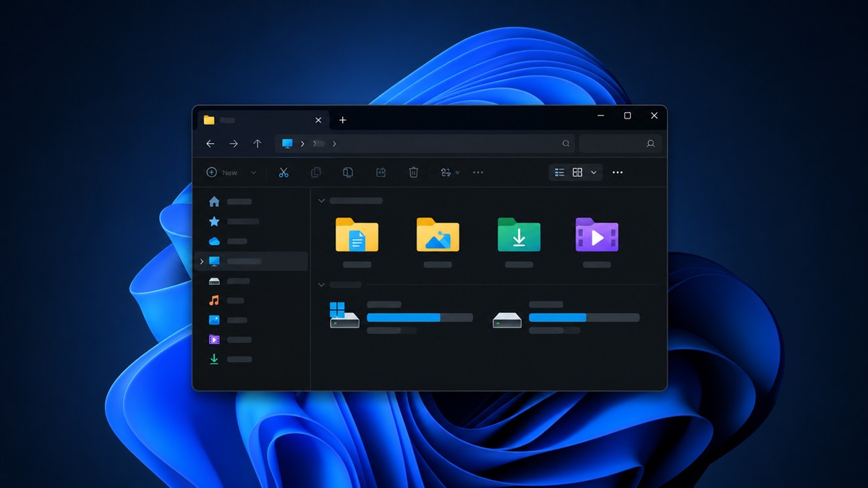The image size is (868, 488).
Task: Open the dropdown chevron next to New
Action: pyautogui.click(x=253, y=173)
